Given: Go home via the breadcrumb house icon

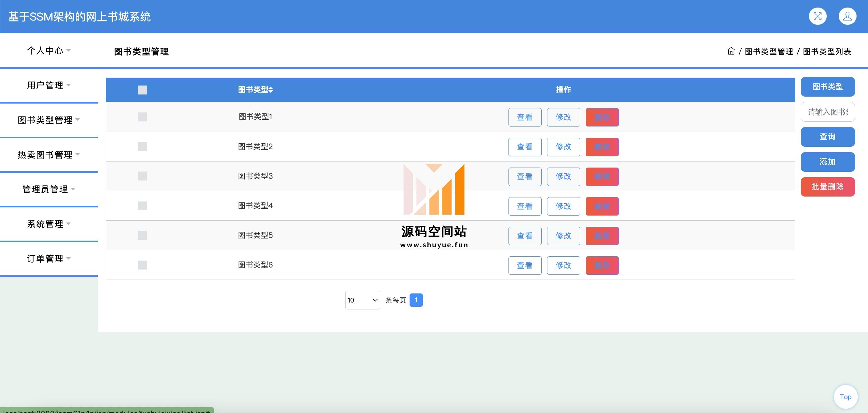Looking at the screenshot, I should coord(731,51).
